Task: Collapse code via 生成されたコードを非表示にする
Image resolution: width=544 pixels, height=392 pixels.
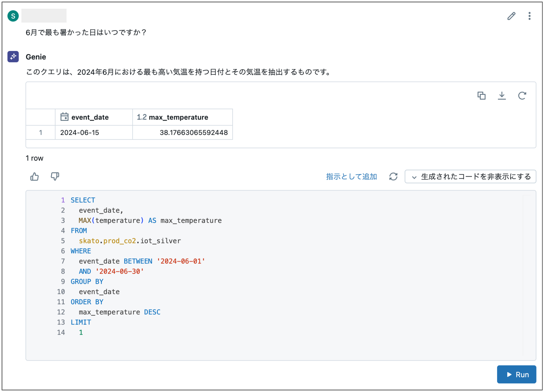Action: tap(471, 177)
